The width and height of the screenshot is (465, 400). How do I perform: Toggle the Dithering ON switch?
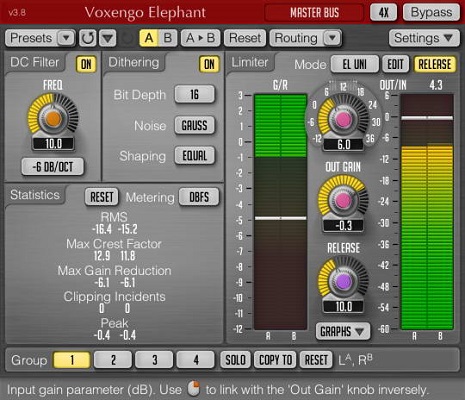[209, 64]
